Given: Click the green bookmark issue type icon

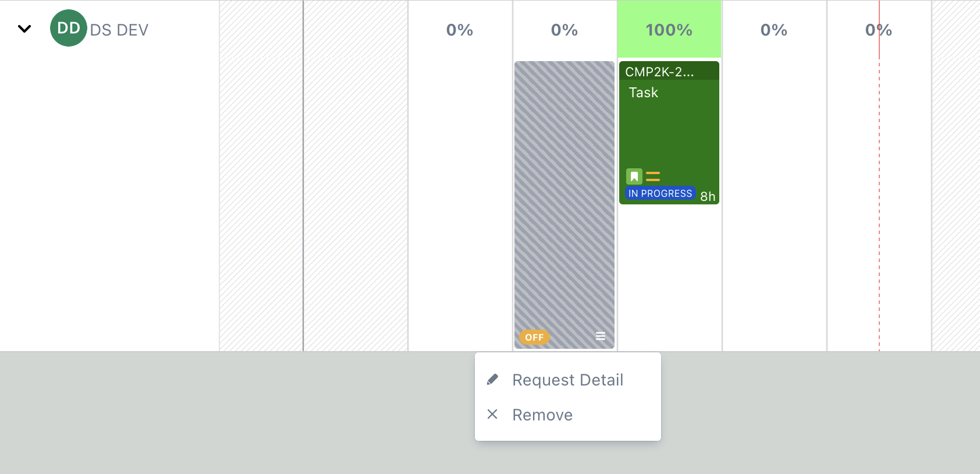Looking at the screenshot, I should click(x=634, y=176).
